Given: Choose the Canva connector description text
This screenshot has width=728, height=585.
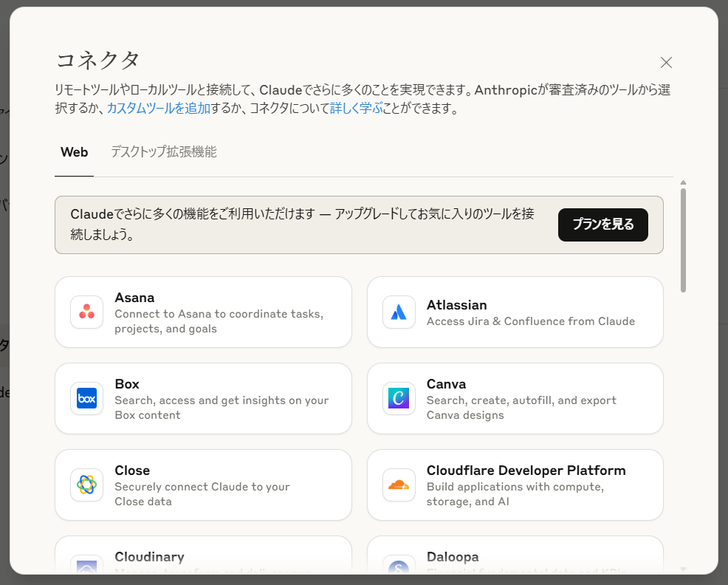Looking at the screenshot, I should coord(521,408).
